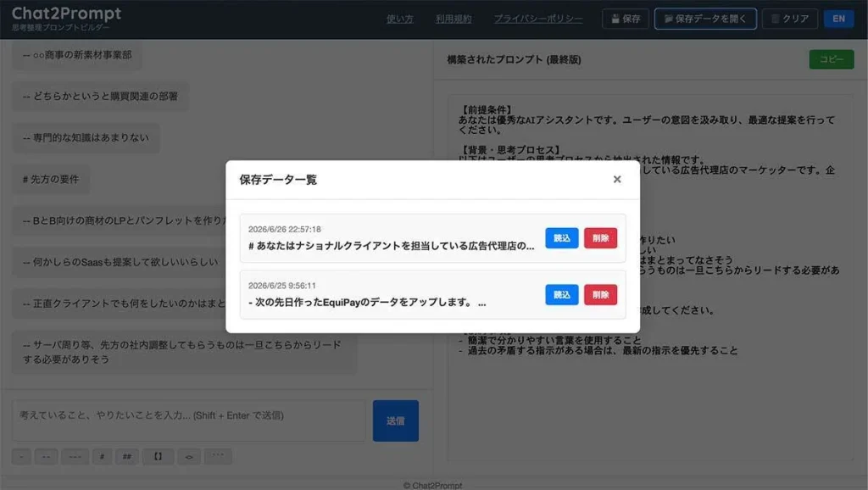Select chat message サーバ周り等、先方の社内調整
This screenshot has height=490, width=868.
click(184, 352)
